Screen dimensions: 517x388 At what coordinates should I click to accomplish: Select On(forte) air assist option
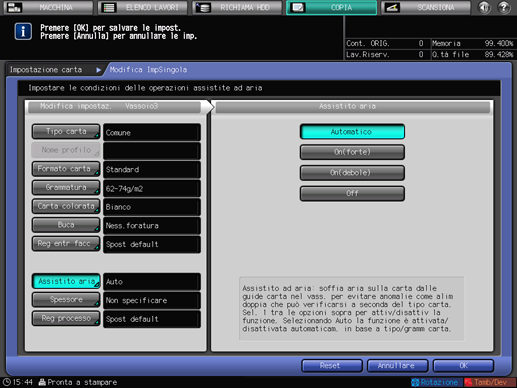tap(352, 152)
